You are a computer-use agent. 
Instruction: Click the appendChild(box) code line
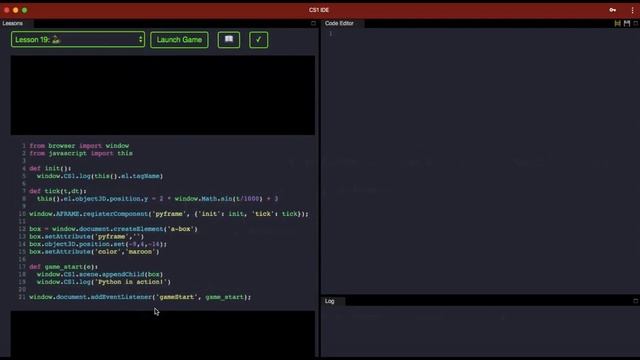coord(100,274)
